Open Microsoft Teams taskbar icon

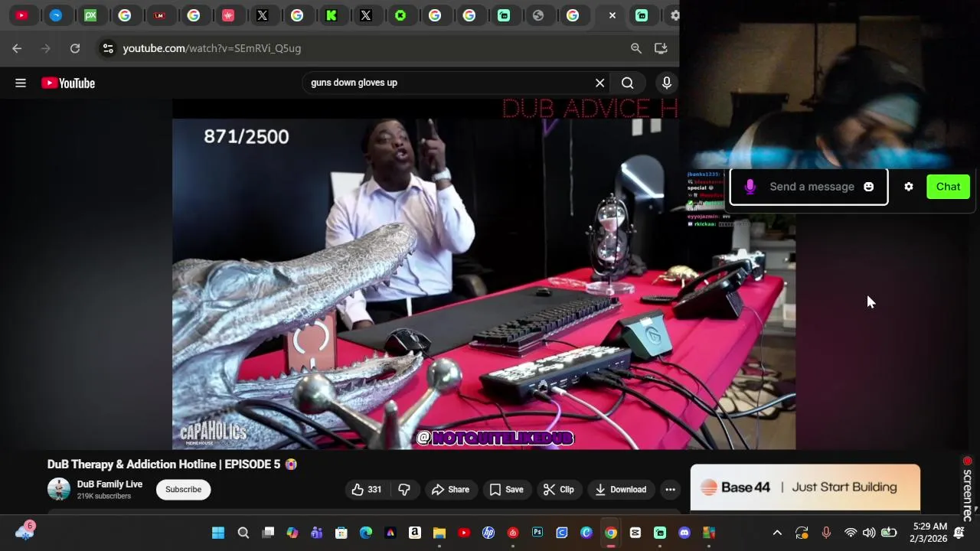click(316, 533)
